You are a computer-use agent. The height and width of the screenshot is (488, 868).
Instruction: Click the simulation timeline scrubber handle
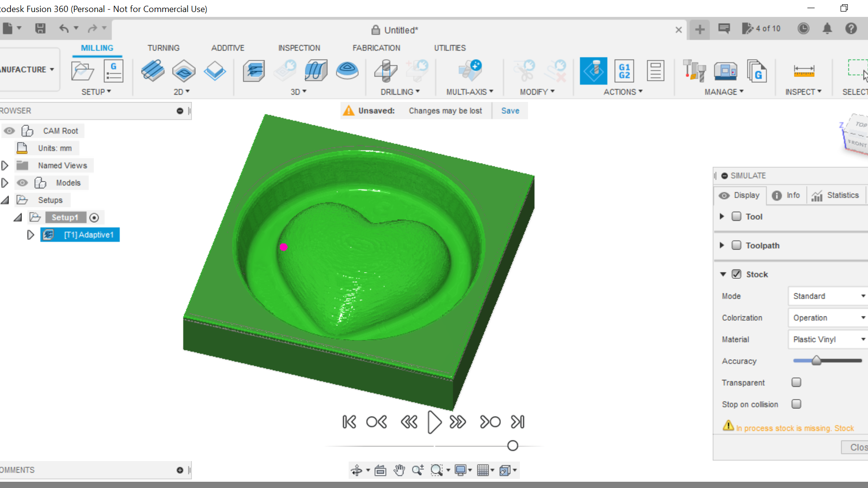(513, 446)
